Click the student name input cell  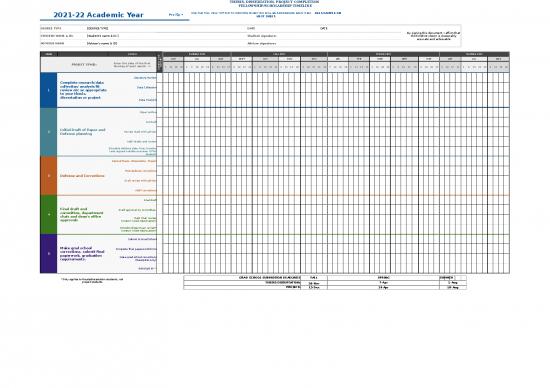pyautogui.click(x=166, y=36)
